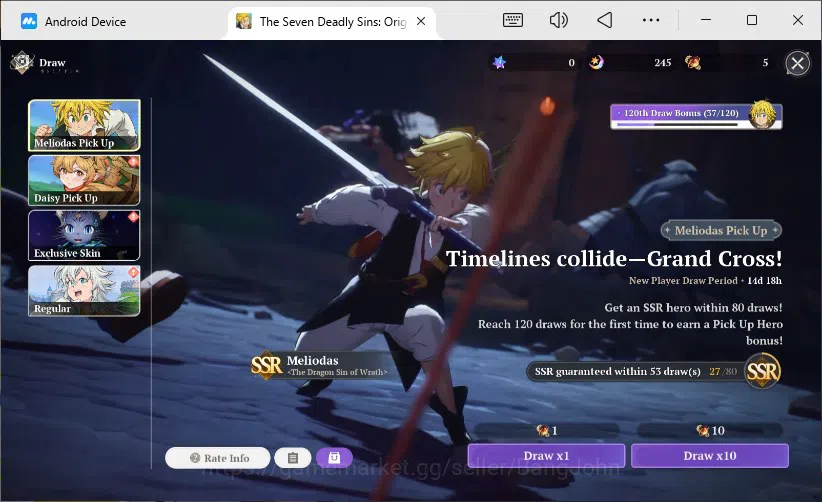Open the purple shop bag icon
Image resolution: width=822 pixels, height=502 pixels.
click(334, 458)
